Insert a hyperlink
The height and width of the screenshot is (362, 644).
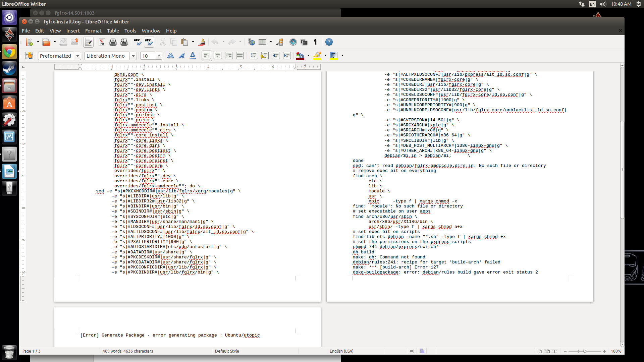252,42
